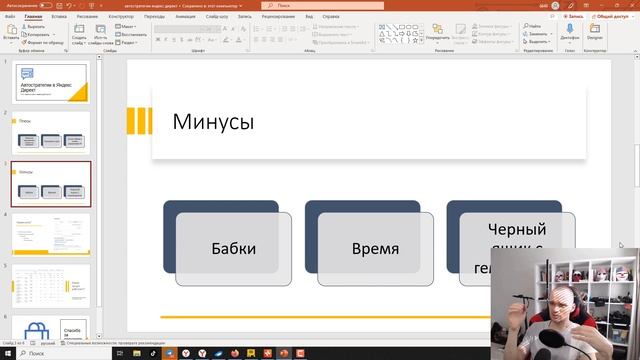The image size is (640, 360).
Task: Open the Рецензирование ribbon tab
Action: pyautogui.click(x=278, y=17)
